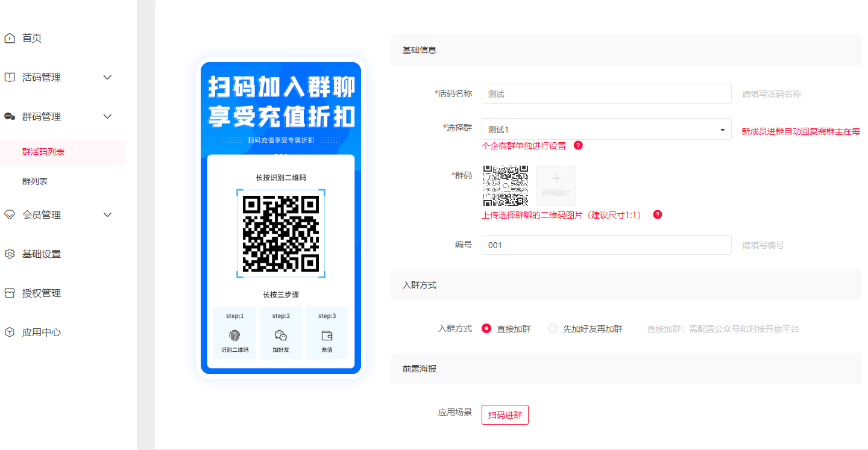Click the 活码管理 book icon
This screenshot has height=450, width=868.
[10, 78]
